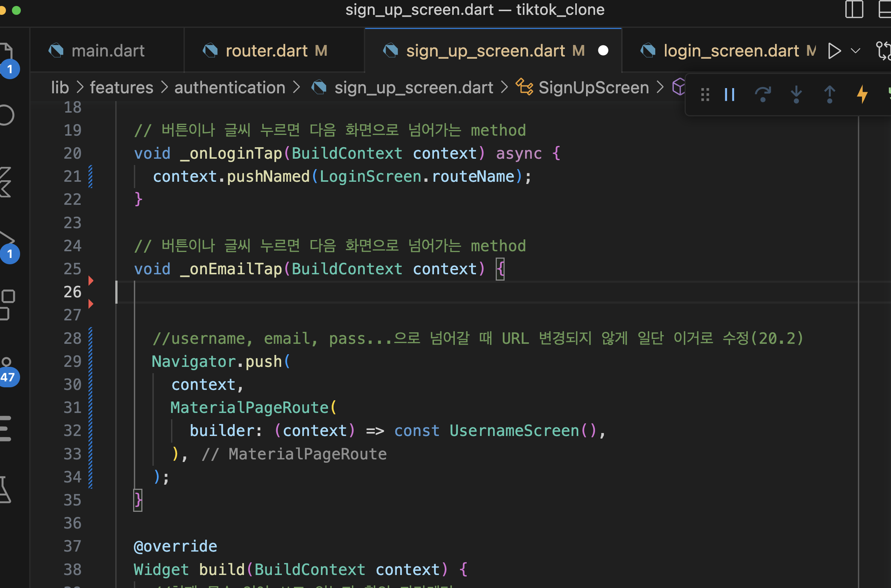Toggle the split editor layout icon
Screen dimensions: 891x588
[x=854, y=9]
